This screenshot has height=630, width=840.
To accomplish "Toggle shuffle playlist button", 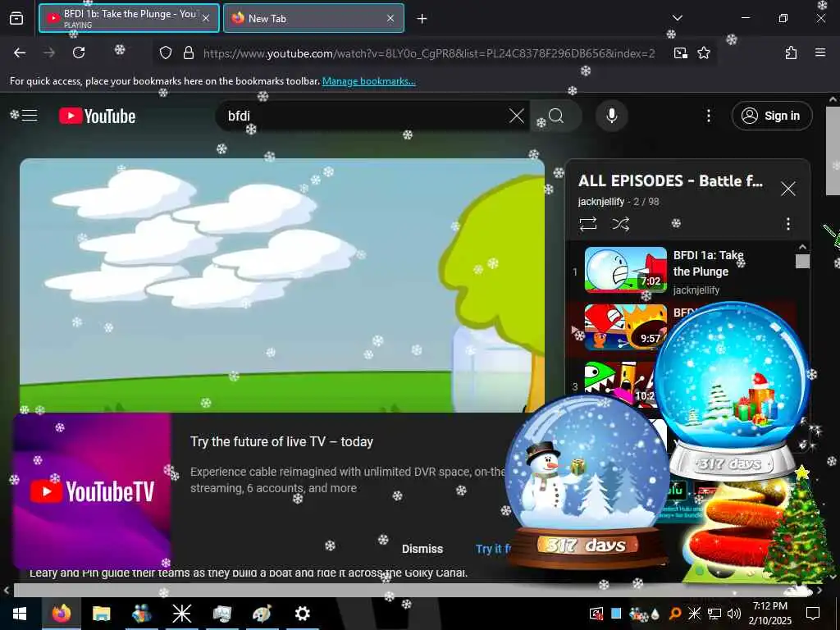I will [x=620, y=223].
